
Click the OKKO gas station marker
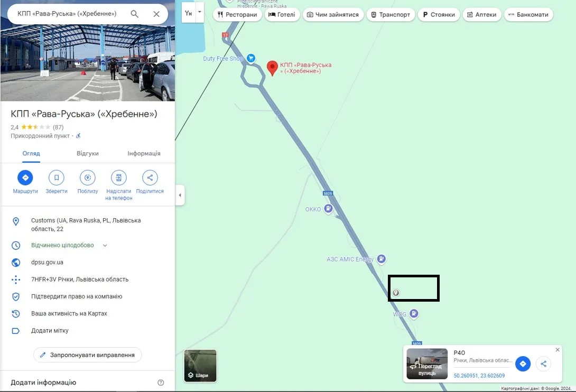coord(328,209)
